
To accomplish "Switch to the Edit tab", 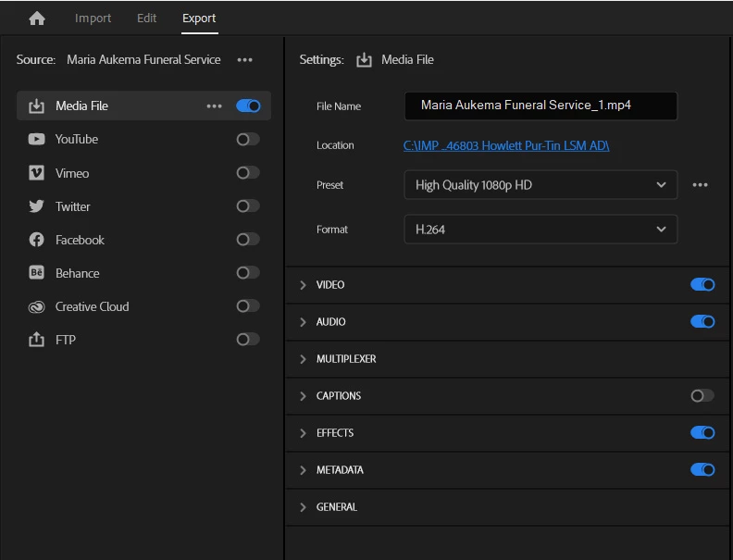I will (x=146, y=19).
